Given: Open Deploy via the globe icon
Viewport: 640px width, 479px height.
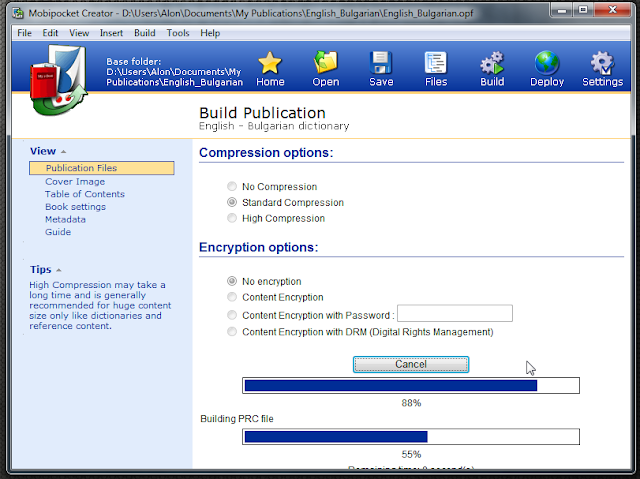Looking at the screenshot, I should tap(547, 63).
